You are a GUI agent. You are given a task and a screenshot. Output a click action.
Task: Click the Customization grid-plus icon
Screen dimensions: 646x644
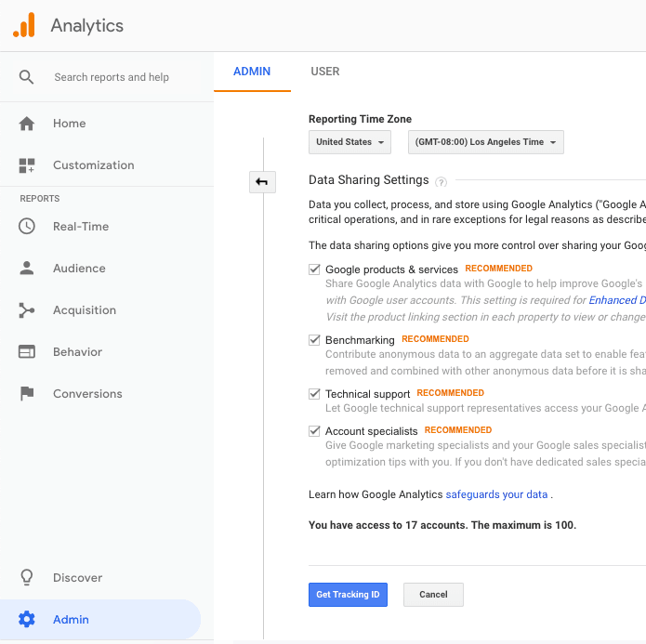[x=27, y=165]
